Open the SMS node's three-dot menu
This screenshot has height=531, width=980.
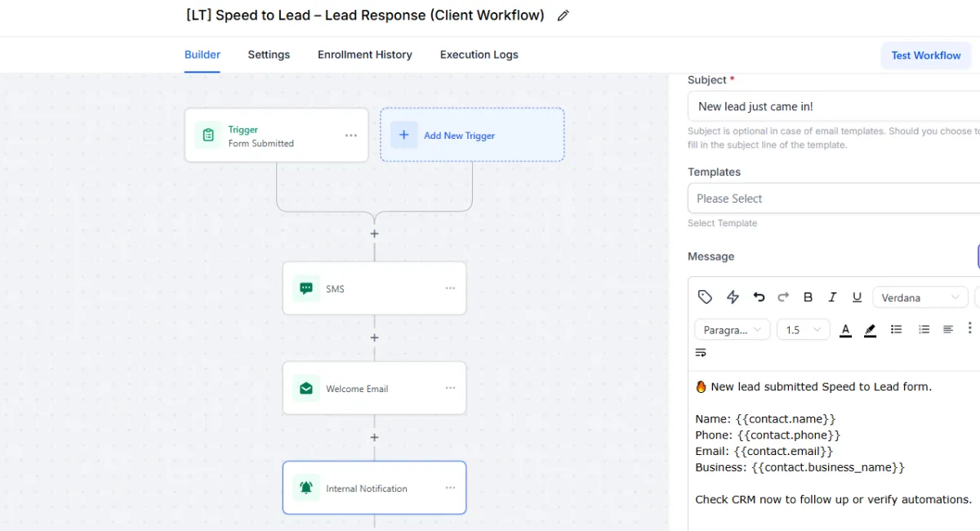[x=451, y=288]
